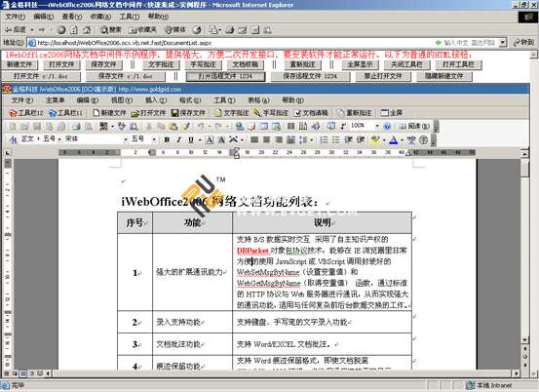Click the center alignment icon
Image resolution: width=539 pixels, height=392 pixels.
pos(266,139)
